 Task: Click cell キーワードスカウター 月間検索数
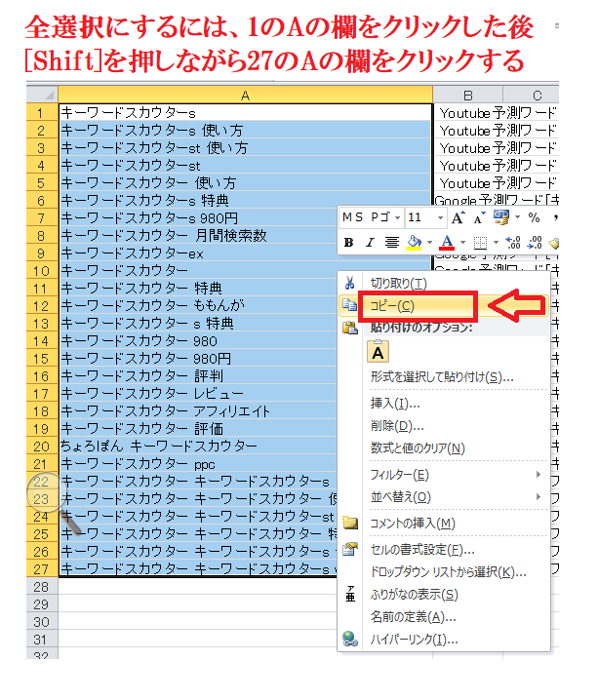pos(199,235)
